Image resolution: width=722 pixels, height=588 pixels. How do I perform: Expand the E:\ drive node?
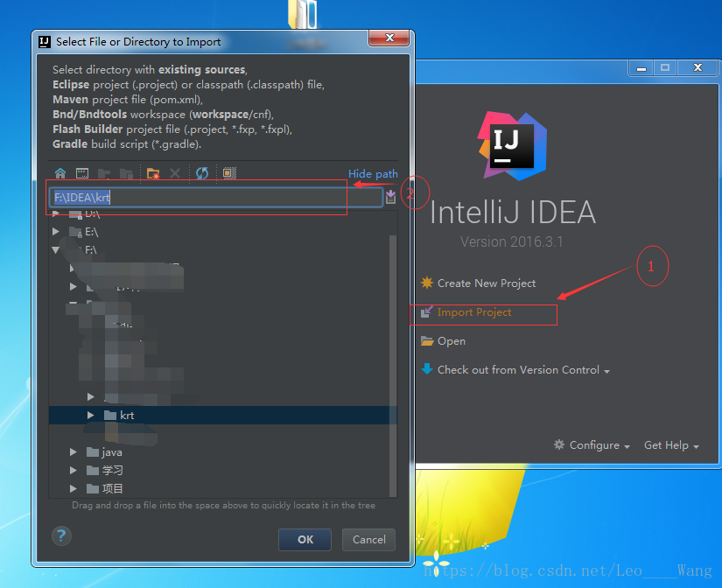point(56,232)
